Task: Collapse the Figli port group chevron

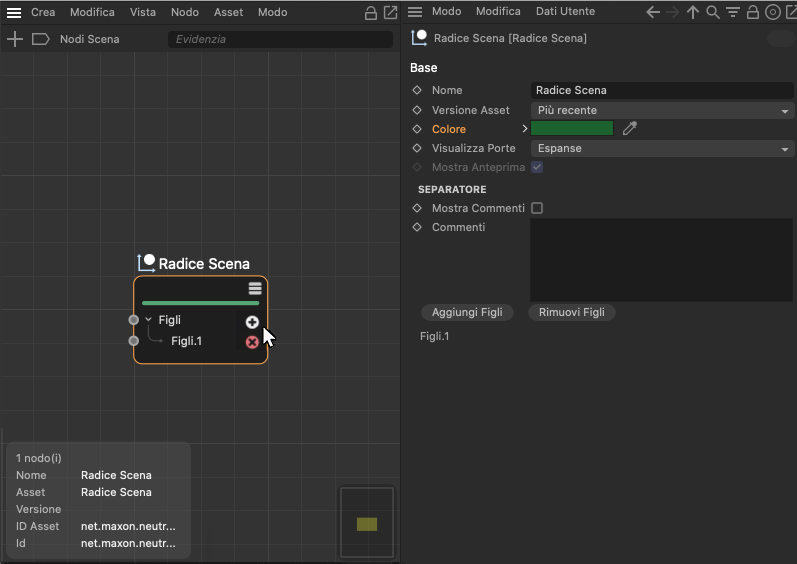Action: click(148, 320)
